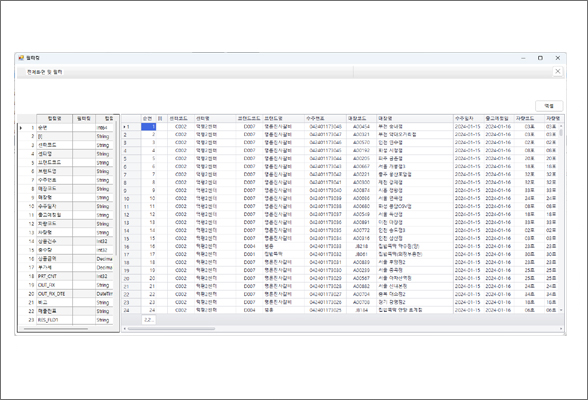Select store code J8061 in row 17

pyautogui.click(x=361, y=254)
